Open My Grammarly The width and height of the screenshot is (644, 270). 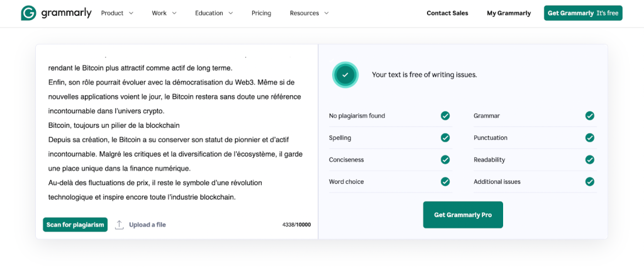click(508, 13)
